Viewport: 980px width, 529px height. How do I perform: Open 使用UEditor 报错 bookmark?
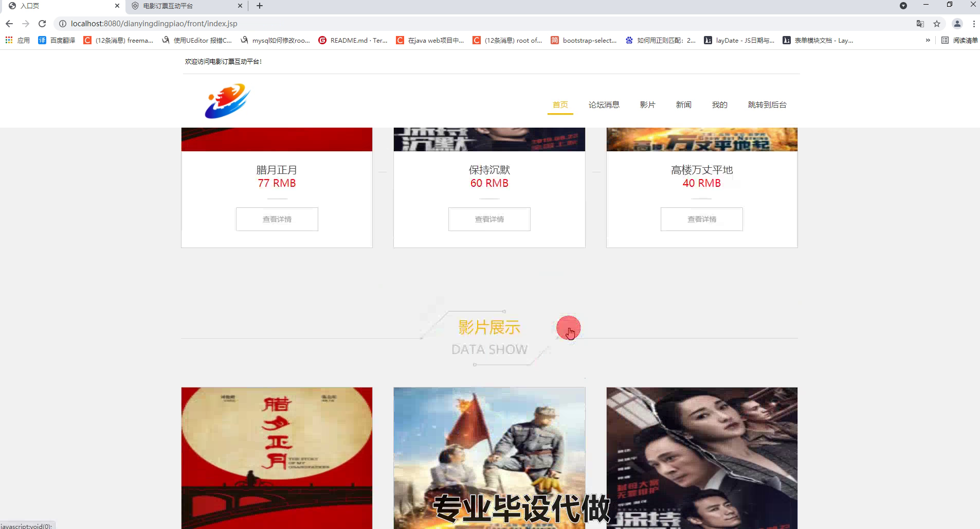tap(197, 40)
